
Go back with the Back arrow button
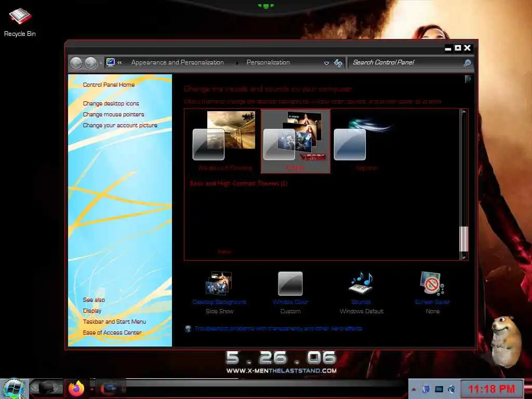pyautogui.click(x=76, y=63)
